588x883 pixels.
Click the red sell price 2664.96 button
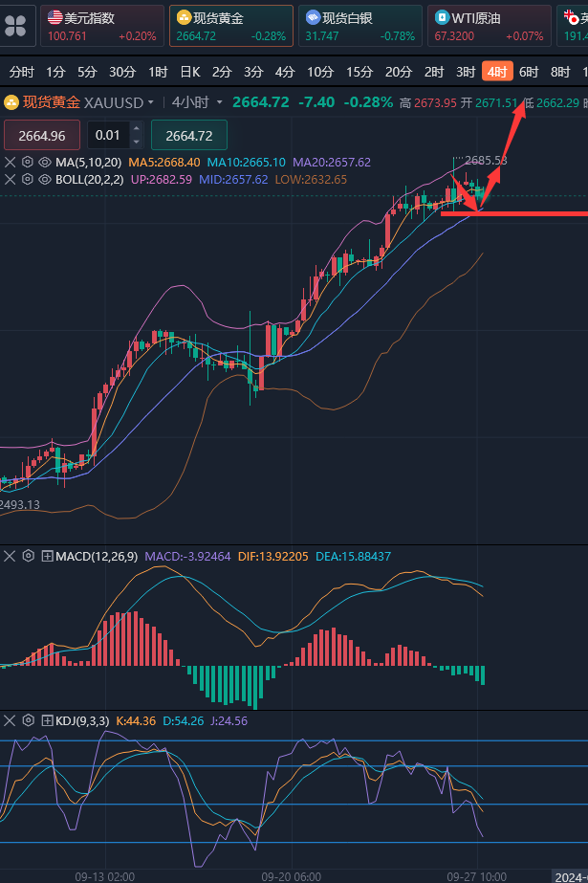(42, 135)
